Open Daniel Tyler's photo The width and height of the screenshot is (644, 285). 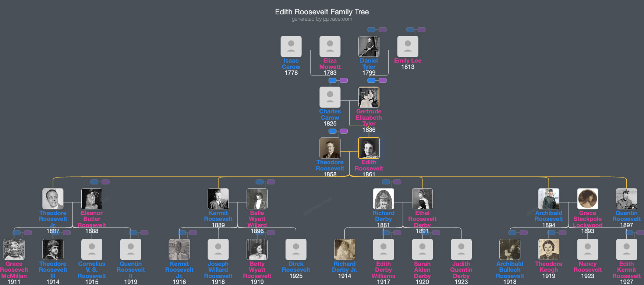pyautogui.click(x=369, y=46)
